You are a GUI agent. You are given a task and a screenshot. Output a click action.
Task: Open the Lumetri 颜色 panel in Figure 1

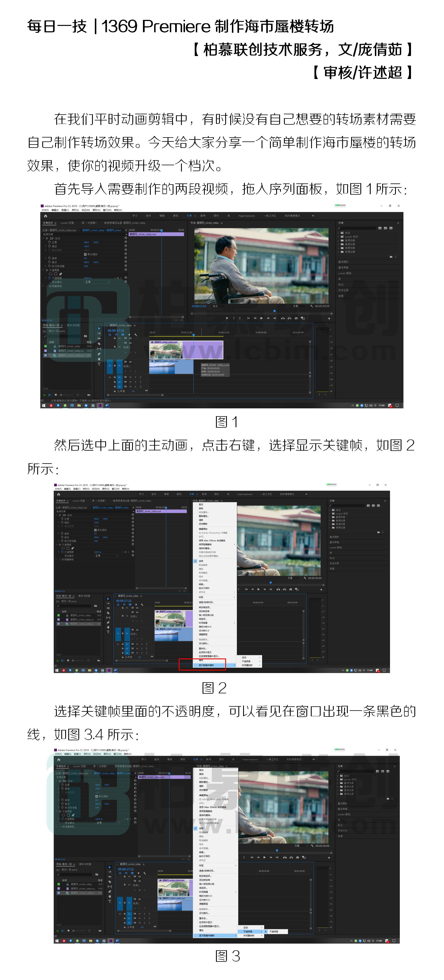point(345,273)
